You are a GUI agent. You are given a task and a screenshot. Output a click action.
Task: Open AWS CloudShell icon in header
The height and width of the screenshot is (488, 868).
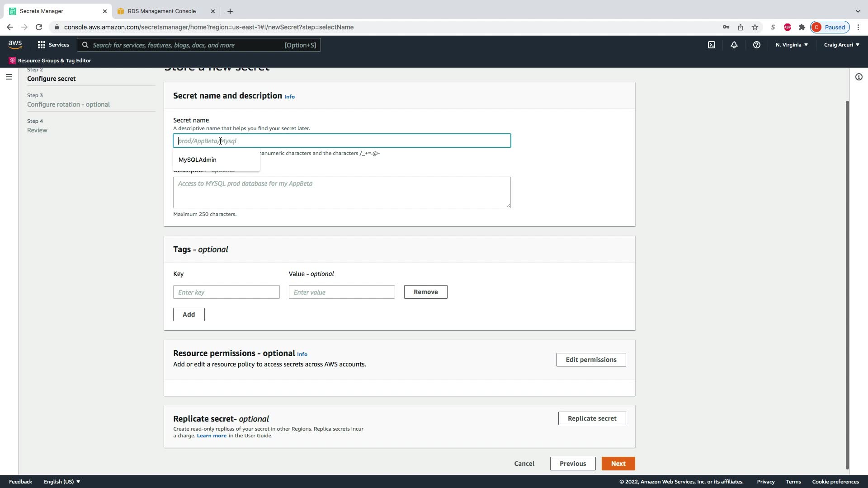click(712, 45)
